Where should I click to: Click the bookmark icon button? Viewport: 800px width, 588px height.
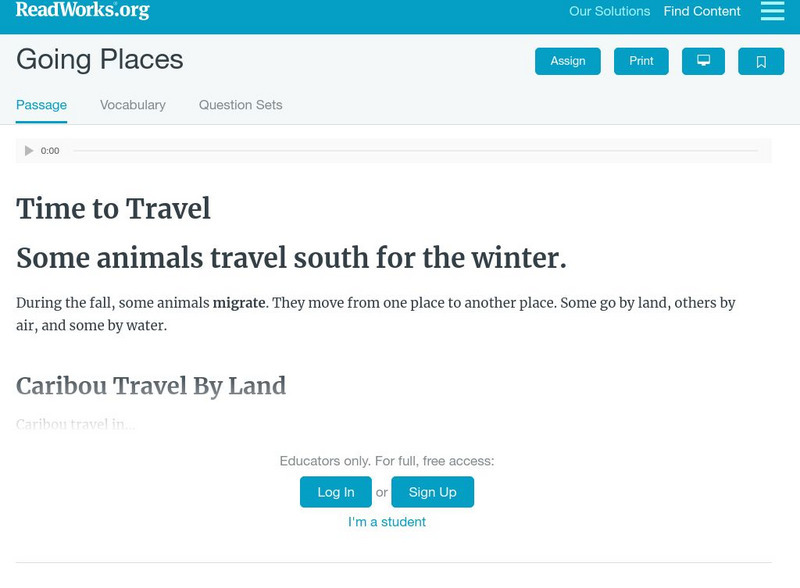(x=761, y=61)
